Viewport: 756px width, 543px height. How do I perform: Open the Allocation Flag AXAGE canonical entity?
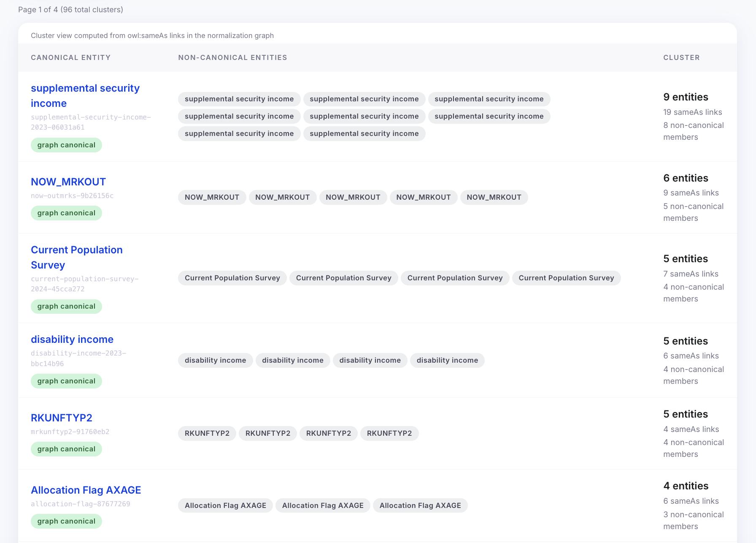[x=86, y=490]
